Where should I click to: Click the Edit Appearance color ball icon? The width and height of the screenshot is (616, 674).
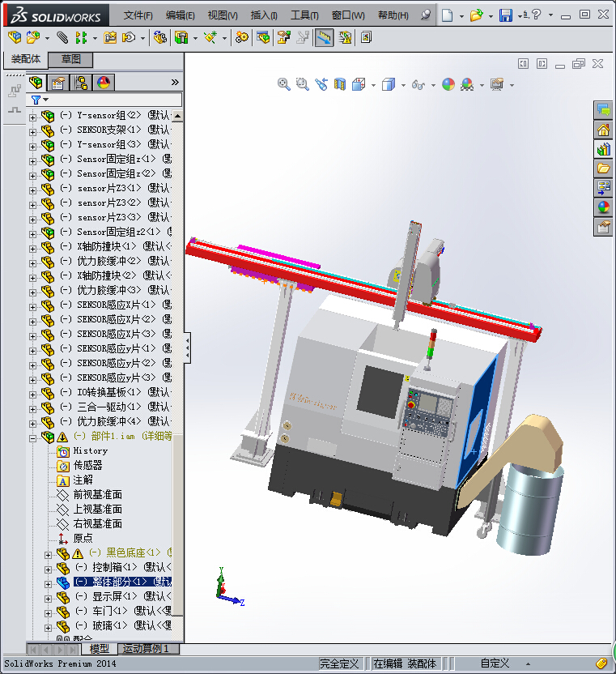(x=448, y=84)
